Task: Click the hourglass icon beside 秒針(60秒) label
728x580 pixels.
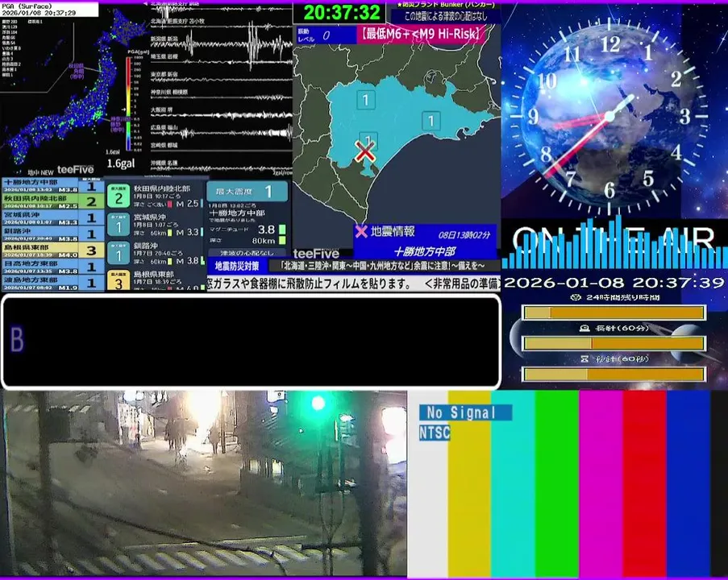Action: click(584, 358)
